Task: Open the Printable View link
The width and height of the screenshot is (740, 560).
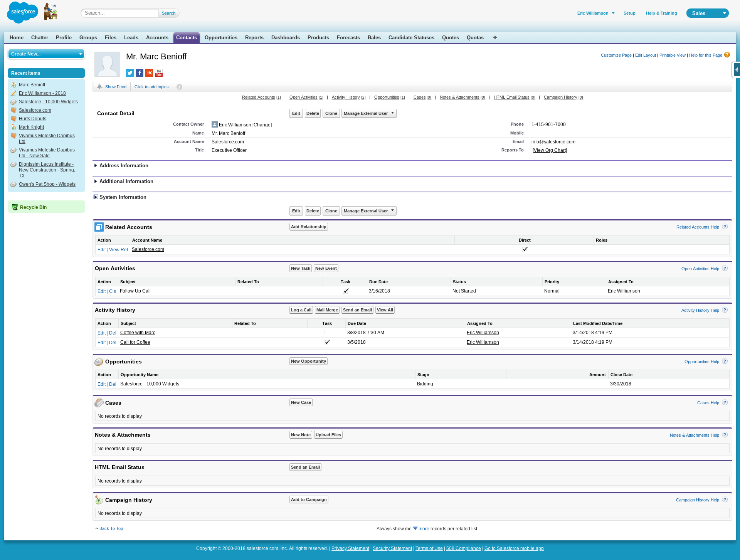Action: (x=672, y=55)
